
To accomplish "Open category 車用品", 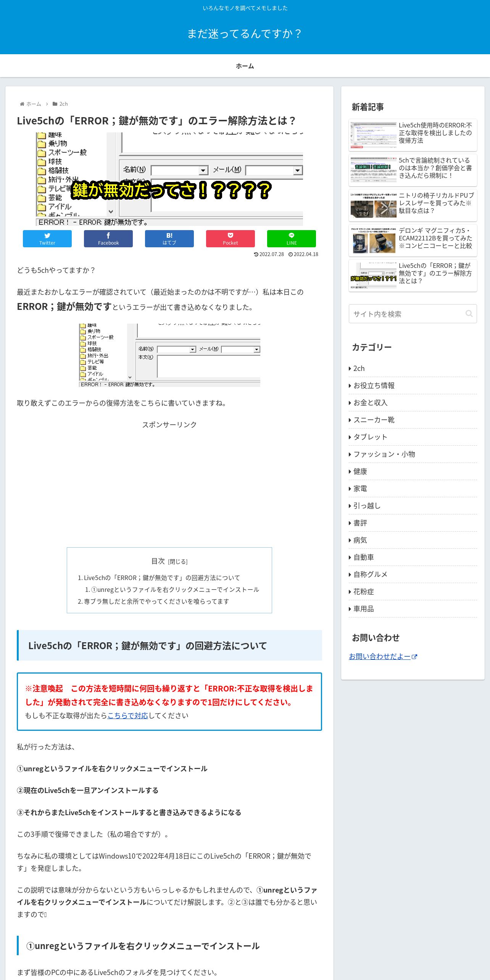I will coord(413,609).
